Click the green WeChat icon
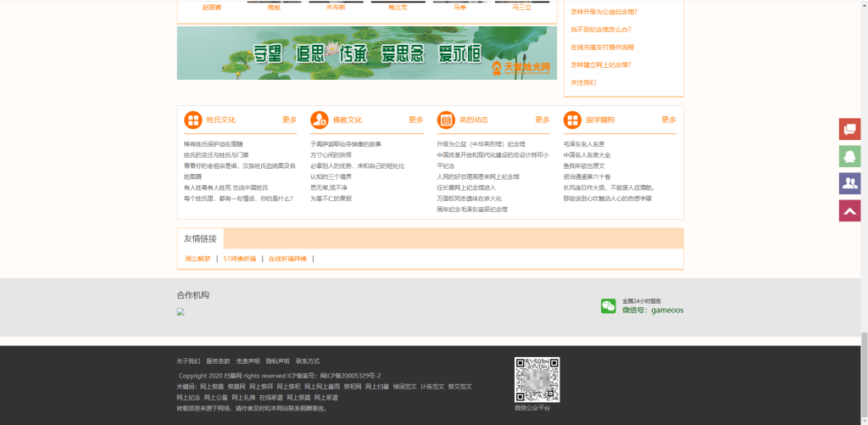The width and height of the screenshot is (868, 425). [609, 306]
